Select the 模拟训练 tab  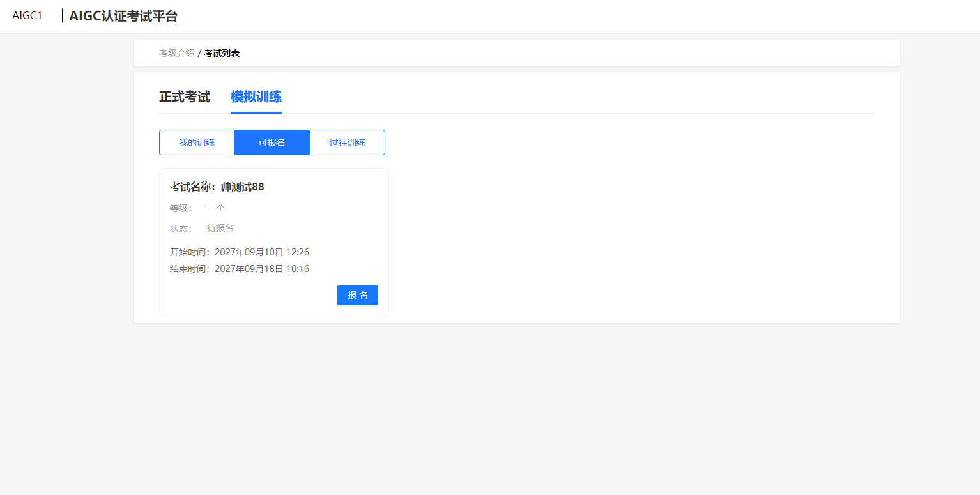(x=256, y=97)
